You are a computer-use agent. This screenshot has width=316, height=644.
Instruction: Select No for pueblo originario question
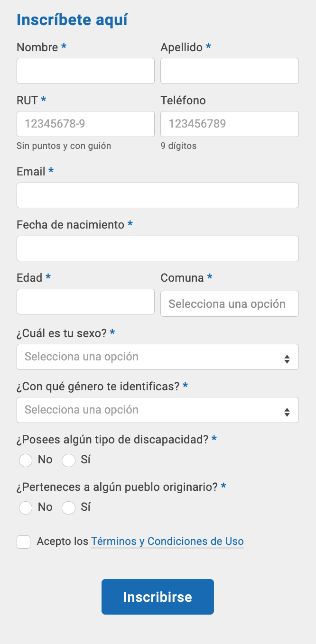pos(26,507)
